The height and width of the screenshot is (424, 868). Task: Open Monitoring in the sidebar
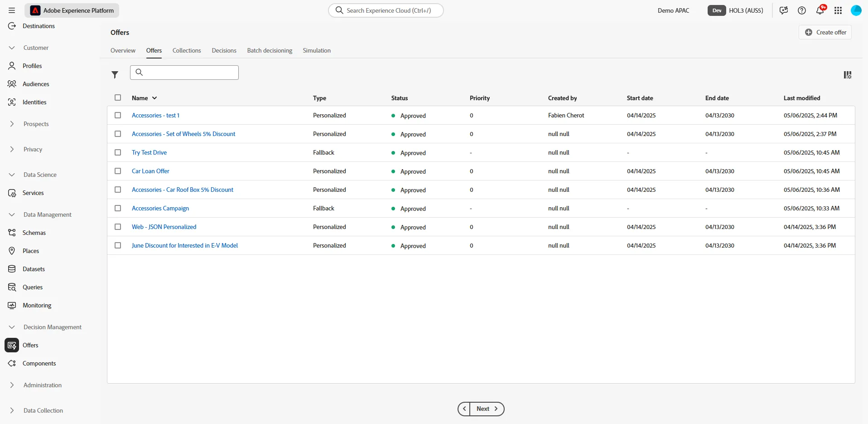(37, 305)
